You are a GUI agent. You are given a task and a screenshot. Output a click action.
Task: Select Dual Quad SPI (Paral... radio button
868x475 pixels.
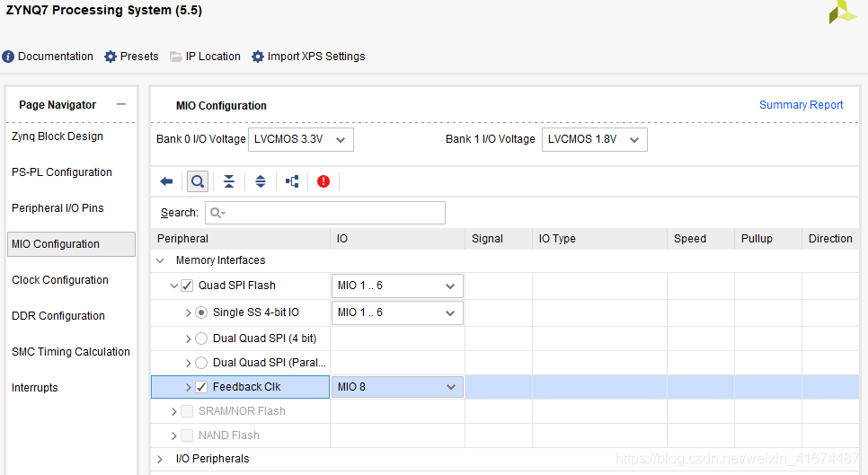[x=201, y=363]
